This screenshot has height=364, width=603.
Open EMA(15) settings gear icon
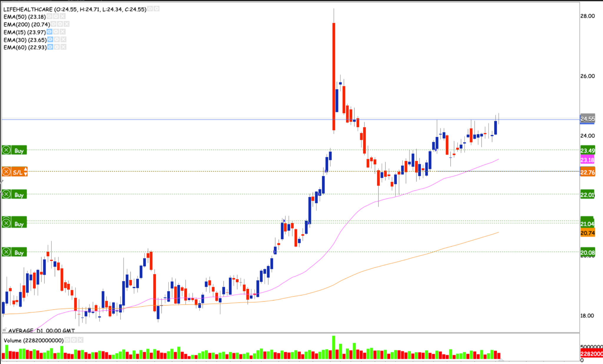(x=57, y=32)
